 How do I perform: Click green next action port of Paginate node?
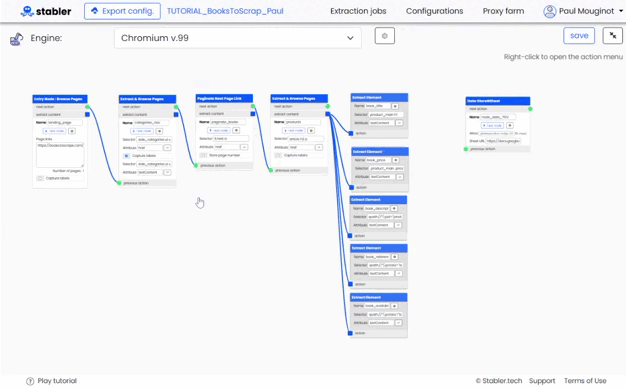tap(253, 106)
